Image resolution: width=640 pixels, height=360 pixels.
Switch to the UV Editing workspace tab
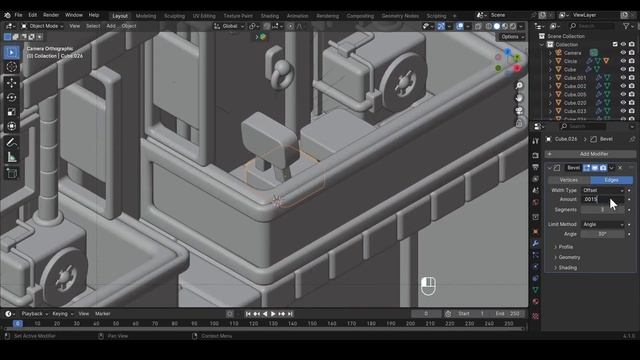tap(204, 16)
